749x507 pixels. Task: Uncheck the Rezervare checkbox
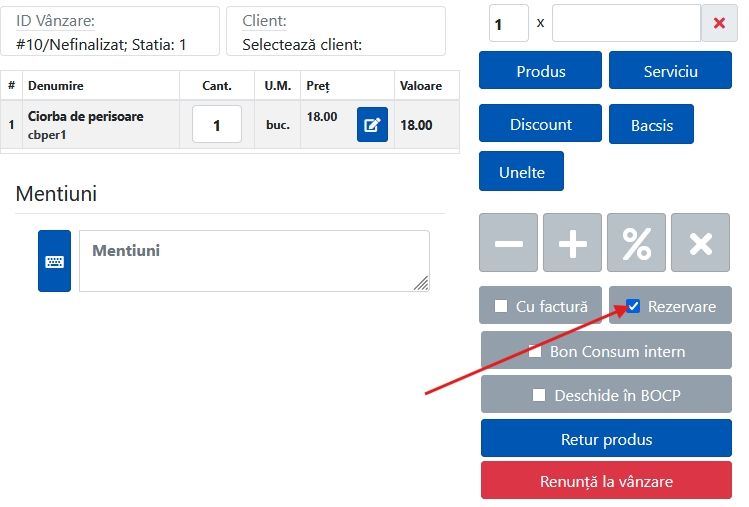point(633,306)
